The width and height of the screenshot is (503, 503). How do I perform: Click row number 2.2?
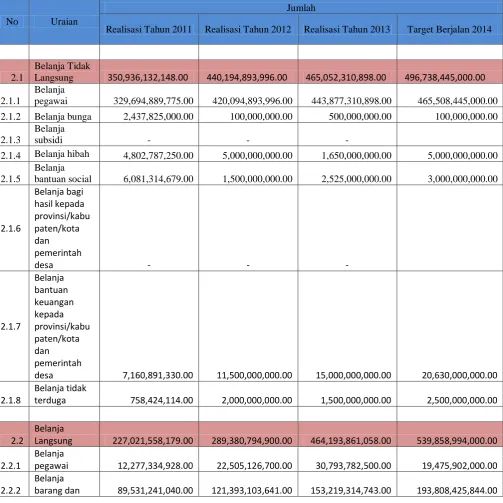[17, 441]
